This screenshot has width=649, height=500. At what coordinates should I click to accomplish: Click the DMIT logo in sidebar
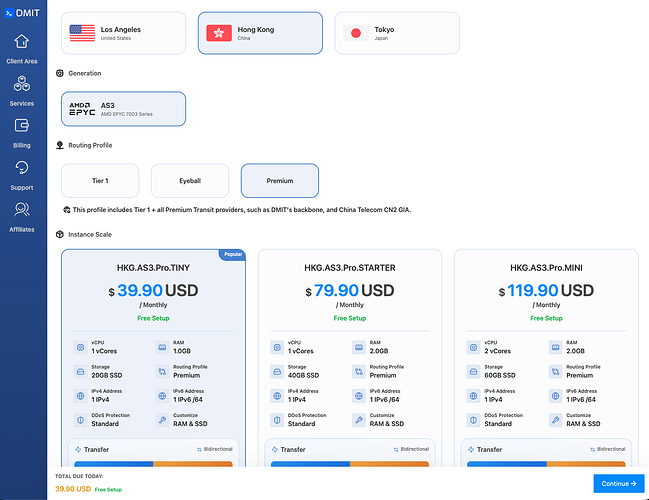22,13
